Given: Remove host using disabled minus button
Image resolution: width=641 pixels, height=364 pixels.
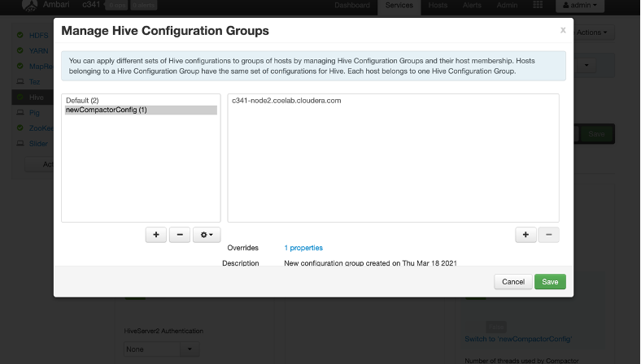Looking at the screenshot, I should point(548,235).
